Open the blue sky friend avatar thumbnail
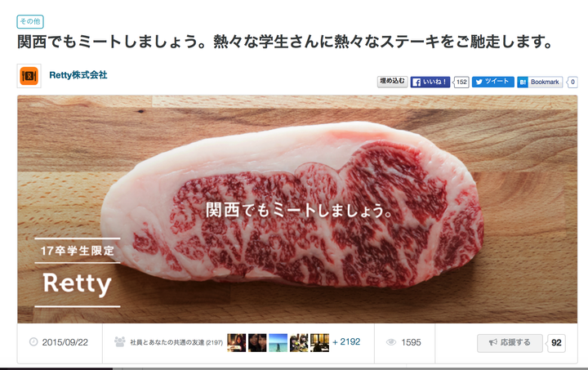Screen dimensions: 588x370 [278, 342]
